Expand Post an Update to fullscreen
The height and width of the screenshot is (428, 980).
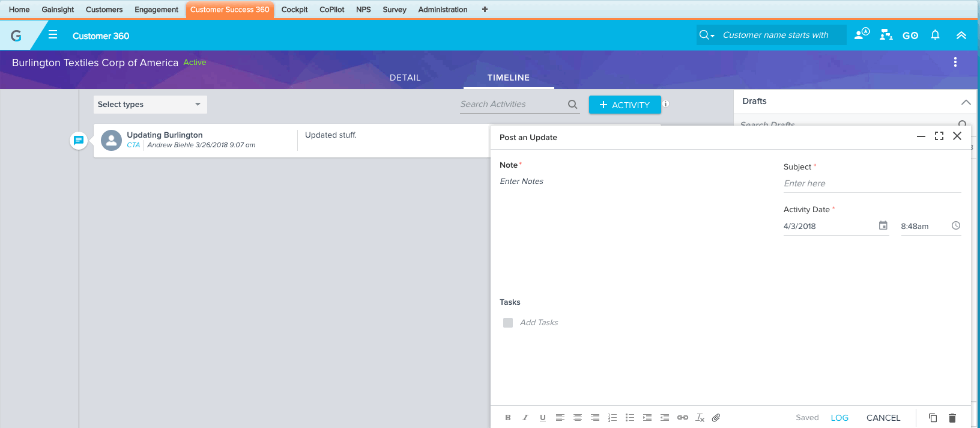pyautogui.click(x=939, y=136)
